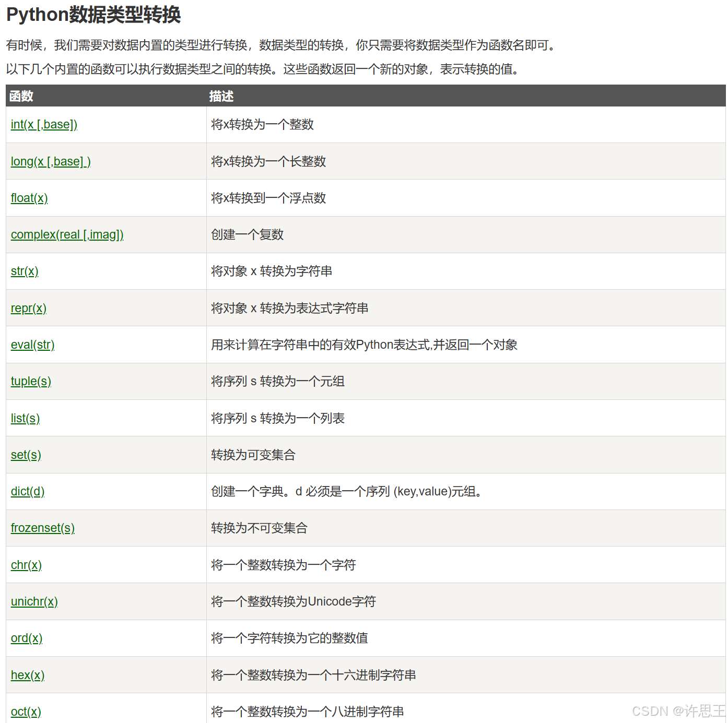Select description '创建一个复数'
This screenshot has width=728, height=723.
247,234
